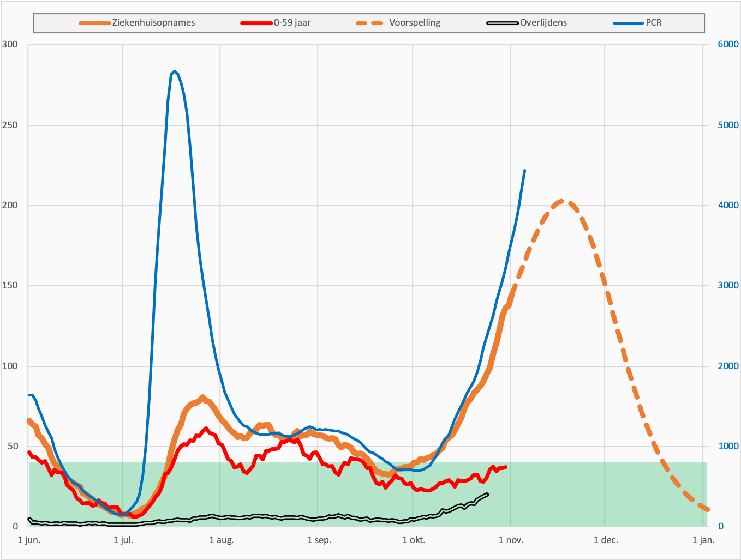Click the red 0-59 jaar legend swatch
The image size is (741, 560).
256,23
